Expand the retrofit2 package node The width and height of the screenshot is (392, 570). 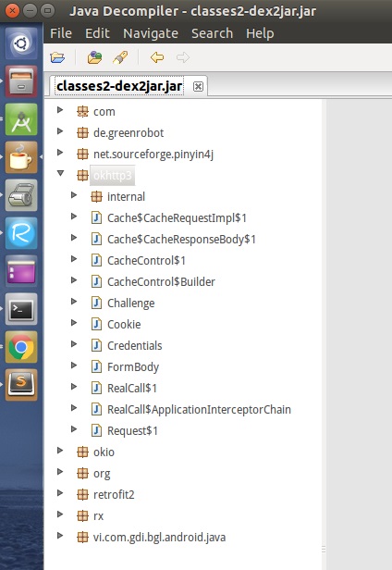coord(60,493)
